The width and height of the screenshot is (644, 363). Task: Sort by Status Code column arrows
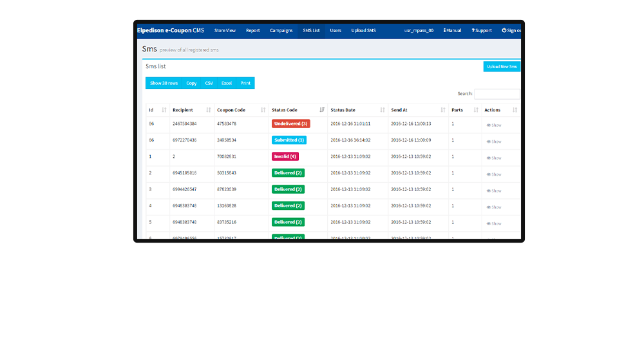pyautogui.click(x=321, y=110)
